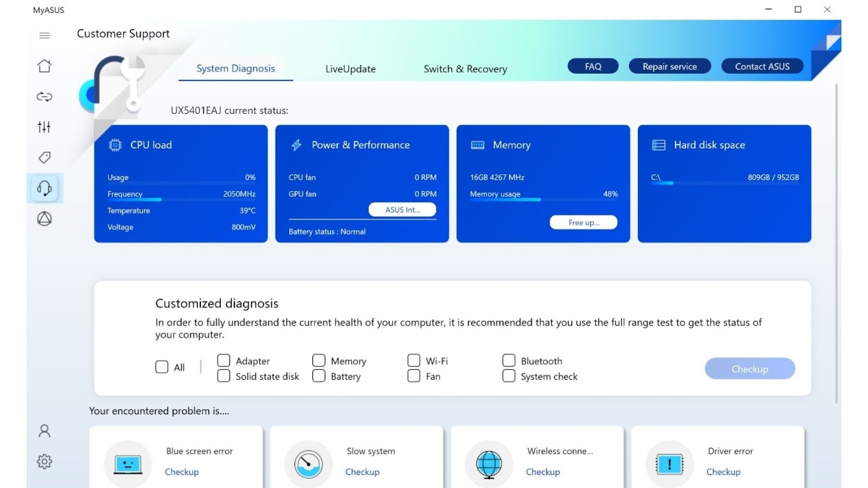Screen dimensions: 868x488
Task: Open the hamburger menu in sidebar
Action: click(x=44, y=36)
